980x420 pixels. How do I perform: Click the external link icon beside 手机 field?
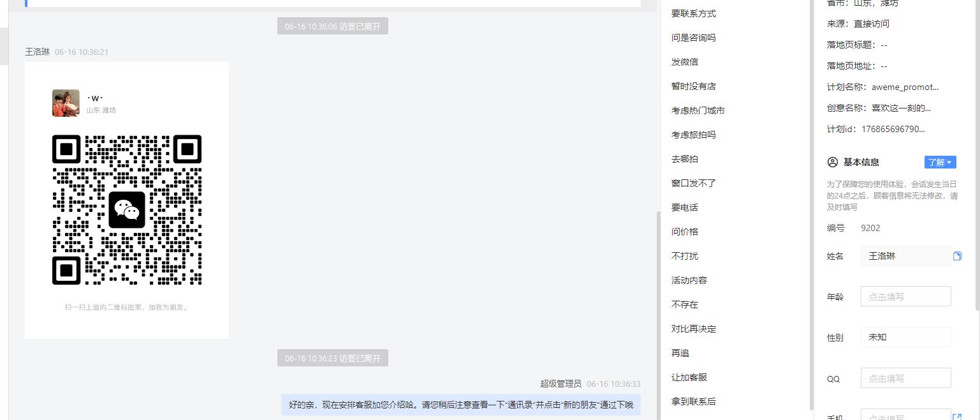tap(956, 417)
